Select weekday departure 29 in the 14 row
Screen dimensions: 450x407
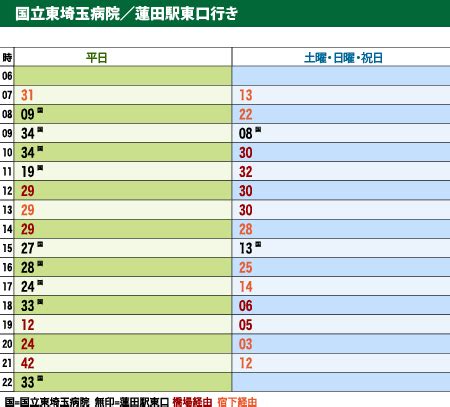coord(28,229)
